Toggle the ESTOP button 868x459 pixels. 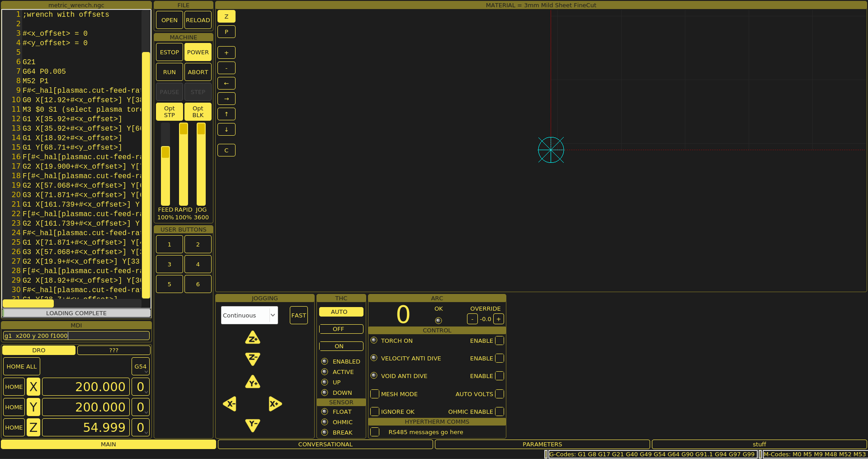(x=170, y=52)
